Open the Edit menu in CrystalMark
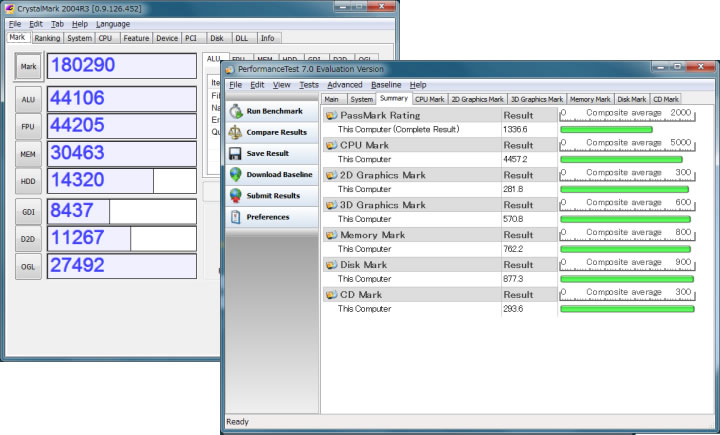Image resolution: width=720 pixels, height=435 pixels. (x=36, y=24)
